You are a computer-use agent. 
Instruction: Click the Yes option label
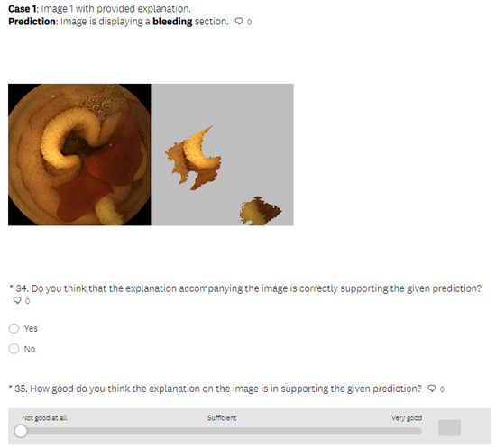(x=31, y=328)
